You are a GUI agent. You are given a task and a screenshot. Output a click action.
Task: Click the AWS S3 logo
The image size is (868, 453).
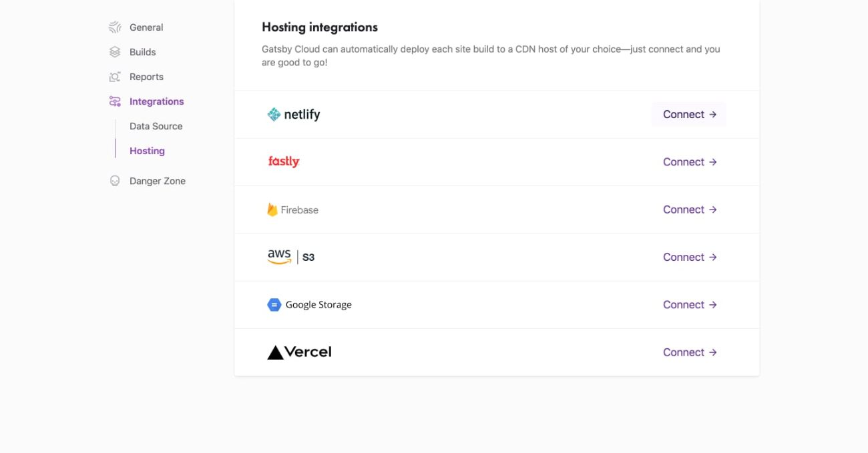pyautogui.click(x=291, y=257)
